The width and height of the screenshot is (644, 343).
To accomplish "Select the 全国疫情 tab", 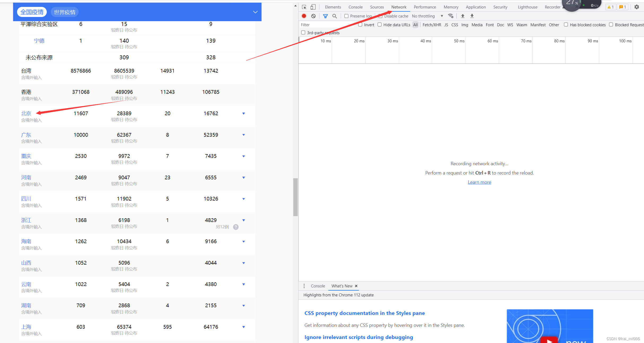I will pyautogui.click(x=32, y=12).
